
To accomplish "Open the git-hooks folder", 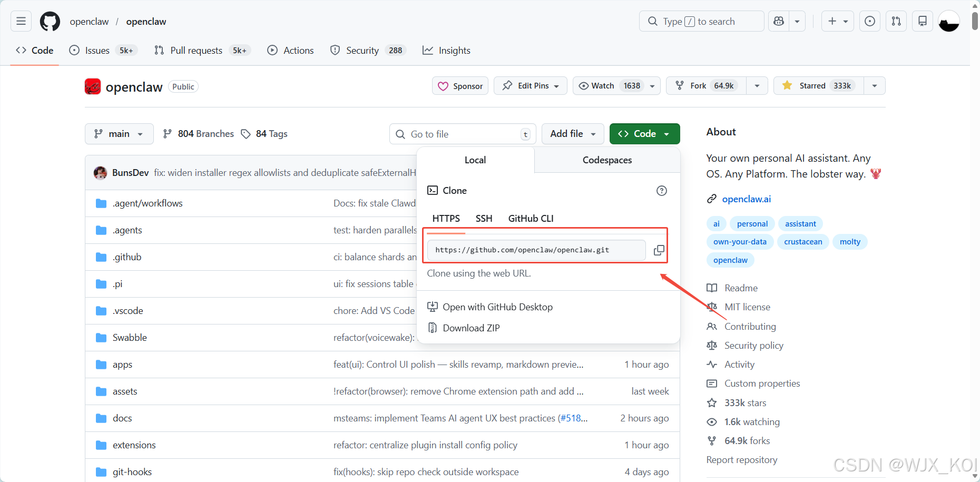I will 132,472.
